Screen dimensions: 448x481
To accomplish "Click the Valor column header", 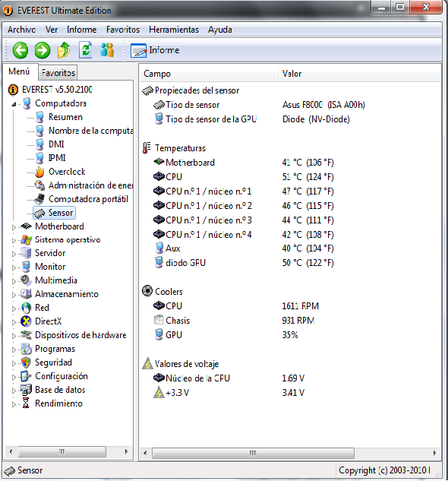I will (x=359, y=74).
